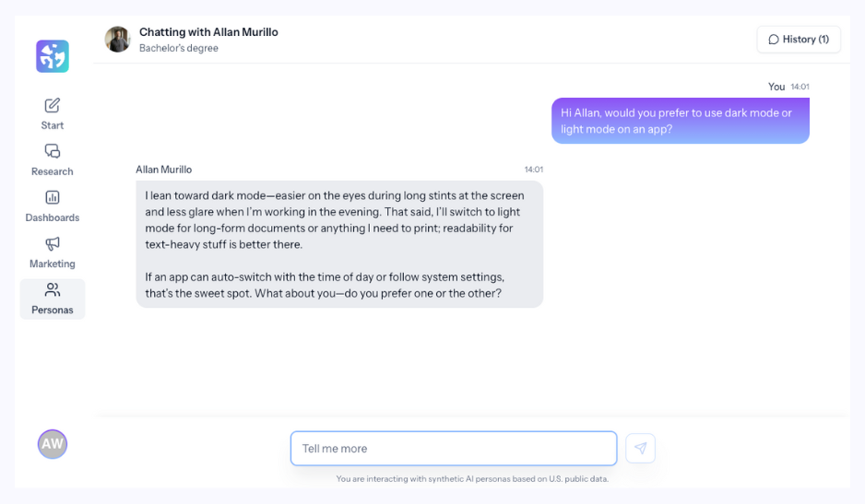This screenshot has width=865, height=504.
Task: Select the Personas people icon
Action: (53, 289)
